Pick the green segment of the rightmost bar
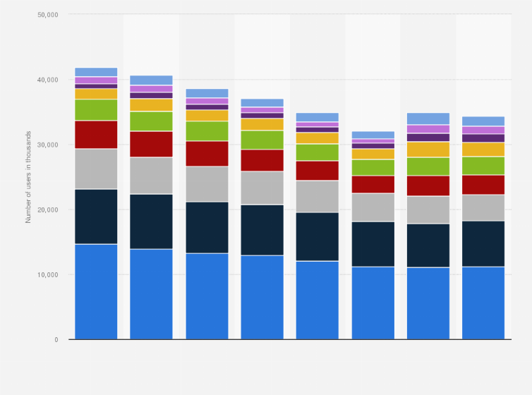Viewport: 532px width, 395px height. click(x=483, y=166)
